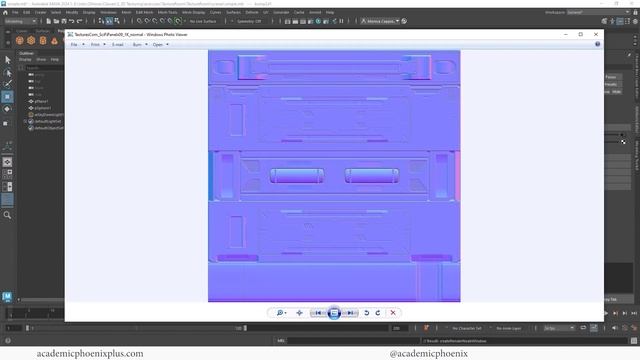640x360 pixels.
Task: Rotate image clockwise in Photo Viewer
Action: pos(378,313)
